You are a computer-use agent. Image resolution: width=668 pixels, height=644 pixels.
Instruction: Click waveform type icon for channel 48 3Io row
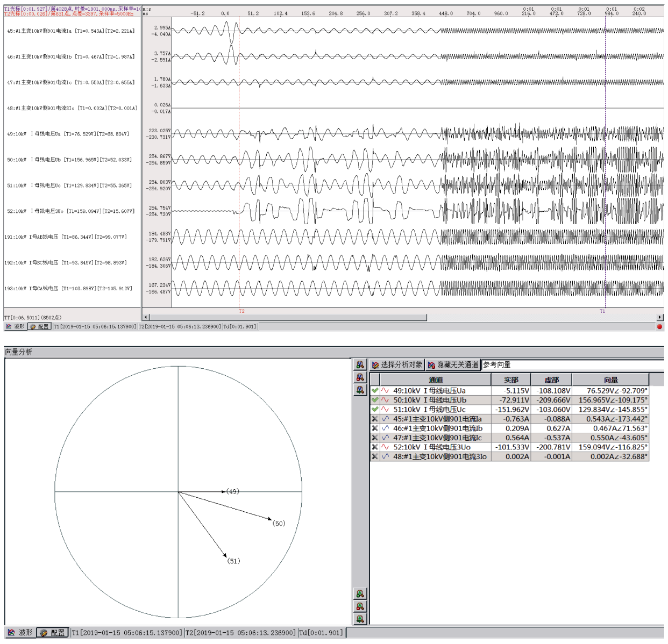point(385,456)
